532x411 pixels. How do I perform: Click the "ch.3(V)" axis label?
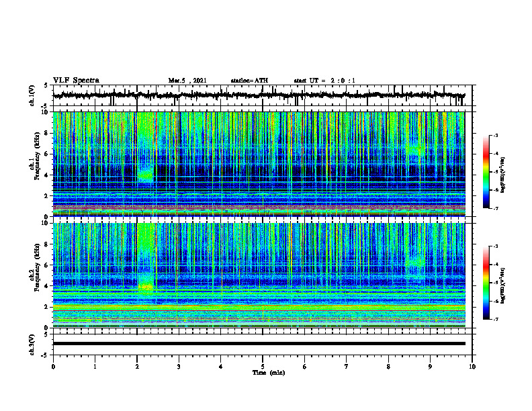point(32,345)
